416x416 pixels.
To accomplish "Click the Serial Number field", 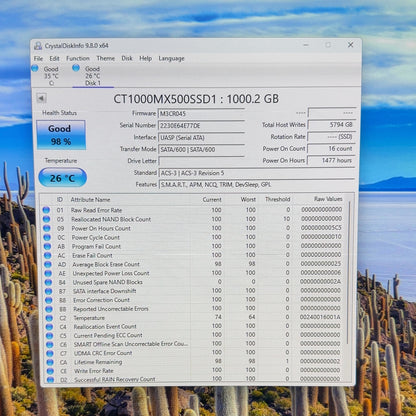I will coord(201,126).
